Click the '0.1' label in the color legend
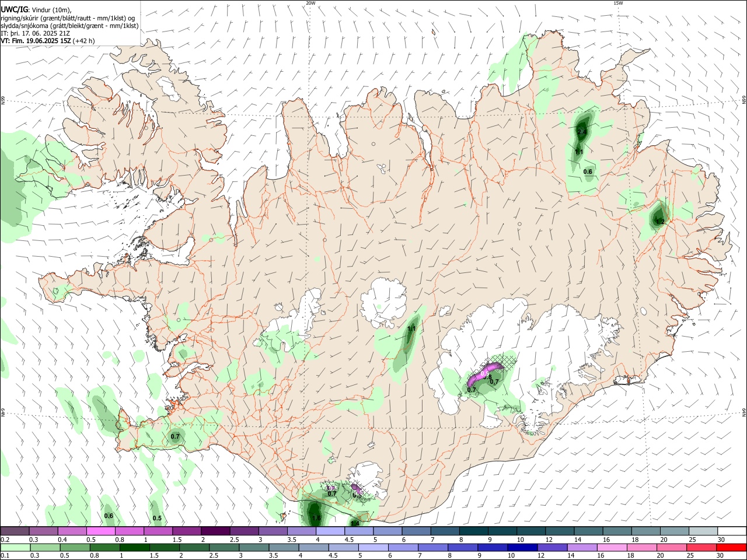 pyautogui.click(x=5, y=556)
